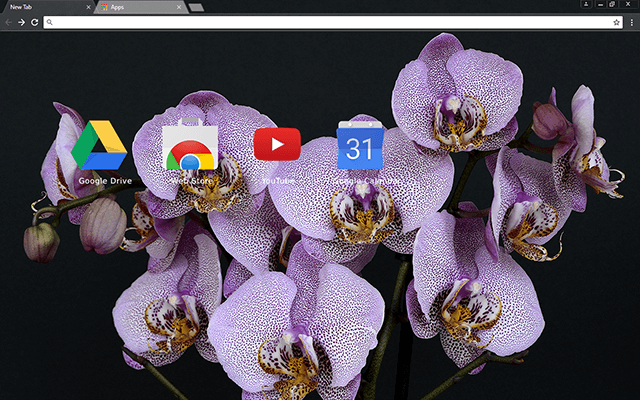Click the YouTube label text
640x400 pixels.
[278, 180]
